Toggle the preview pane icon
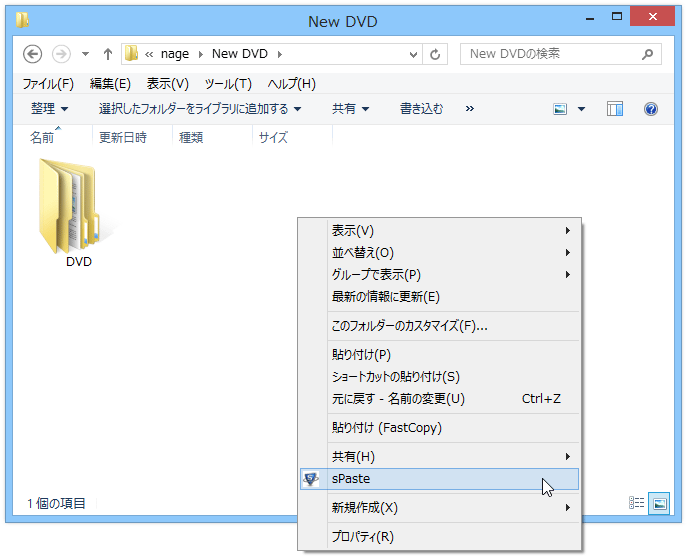This screenshot has width=688, height=559. 615,109
